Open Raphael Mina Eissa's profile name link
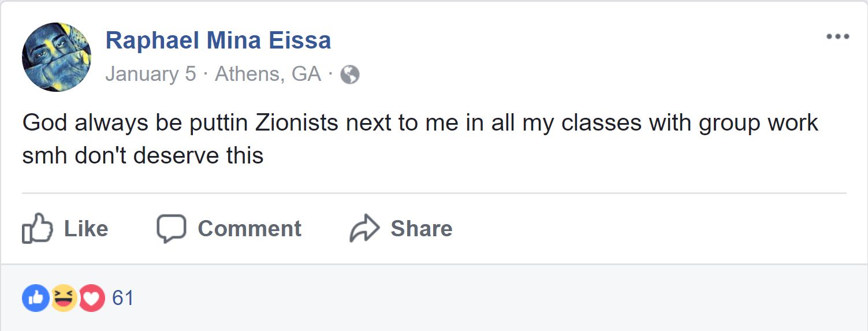Viewport: 868px width, 331px height. pos(218,40)
